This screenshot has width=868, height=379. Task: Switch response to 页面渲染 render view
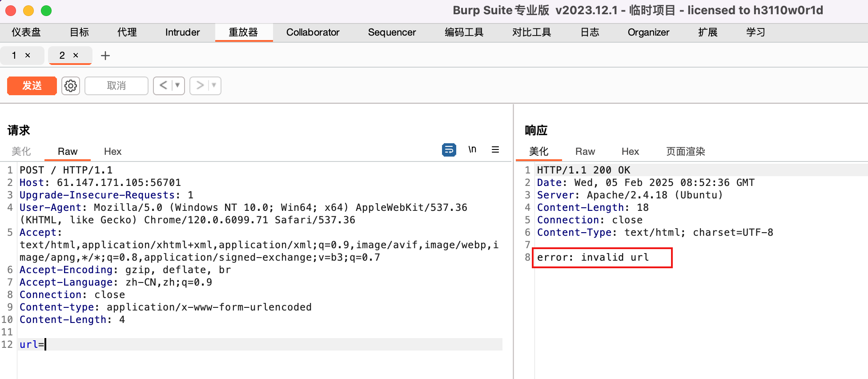point(685,152)
